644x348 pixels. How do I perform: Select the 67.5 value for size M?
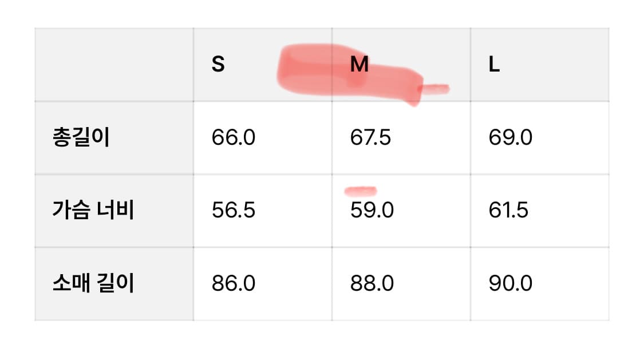pyautogui.click(x=370, y=138)
